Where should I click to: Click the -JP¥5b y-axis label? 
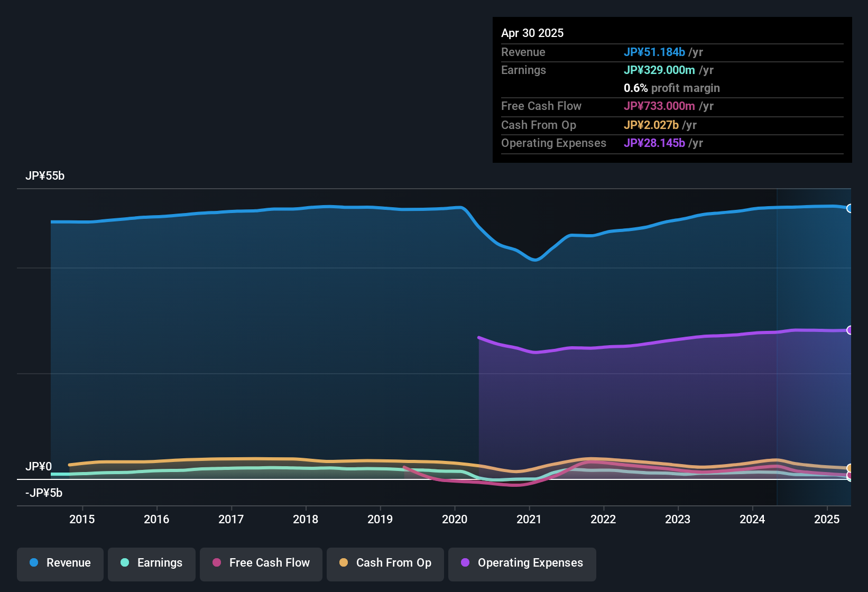point(44,493)
